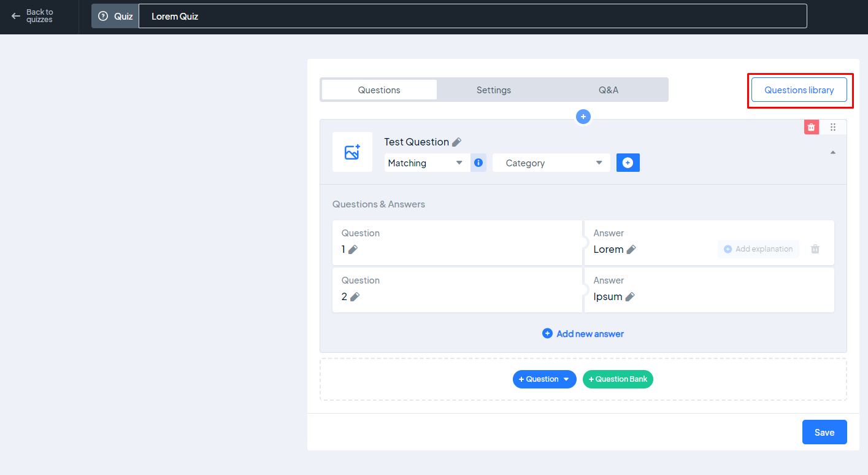Image resolution: width=868 pixels, height=475 pixels.
Task: Click the + Question Bank button
Action: pyautogui.click(x=618, y=379)
